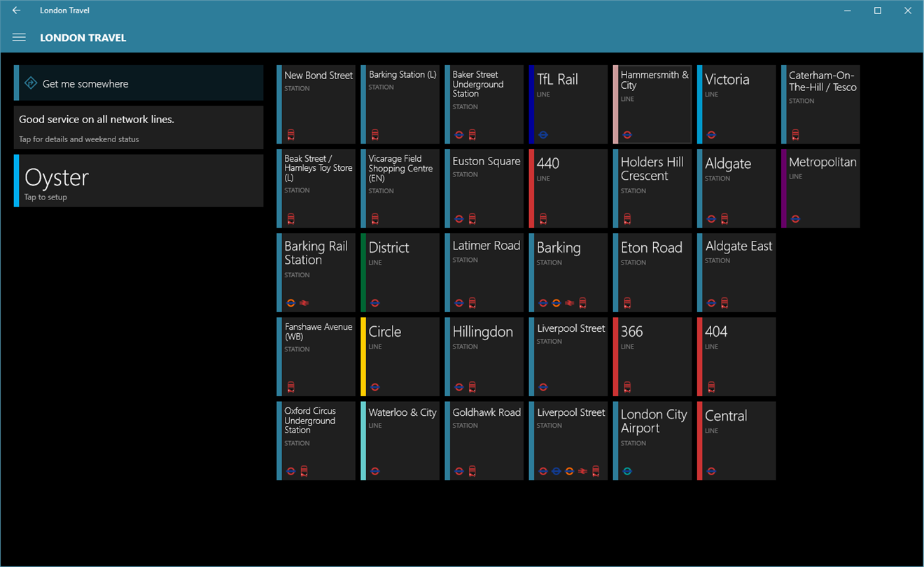This screenshot has width=924, height=567.
Task: Click bus icon on Baker Street Underground Station tile
Action: (x=472, y=135)
